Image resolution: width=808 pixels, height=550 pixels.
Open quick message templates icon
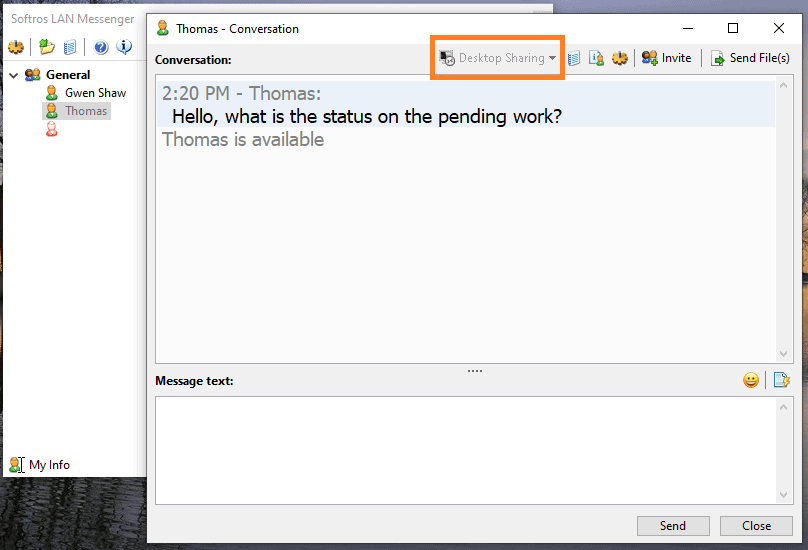782,380
